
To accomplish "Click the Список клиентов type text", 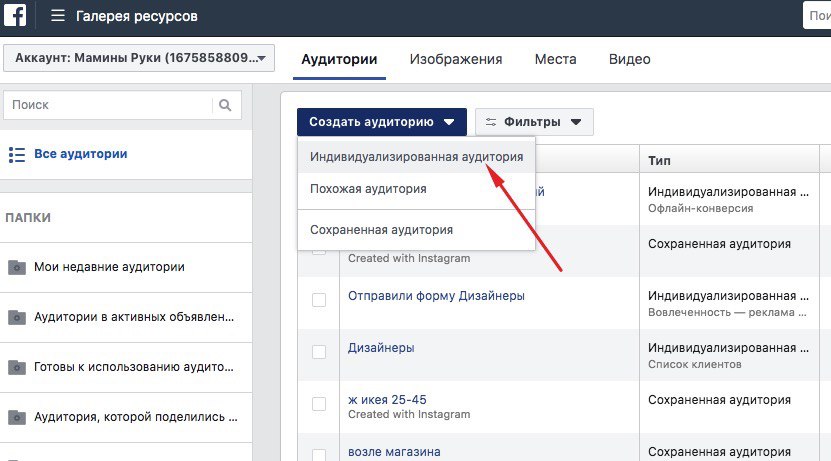I will (x=695, y=365).
